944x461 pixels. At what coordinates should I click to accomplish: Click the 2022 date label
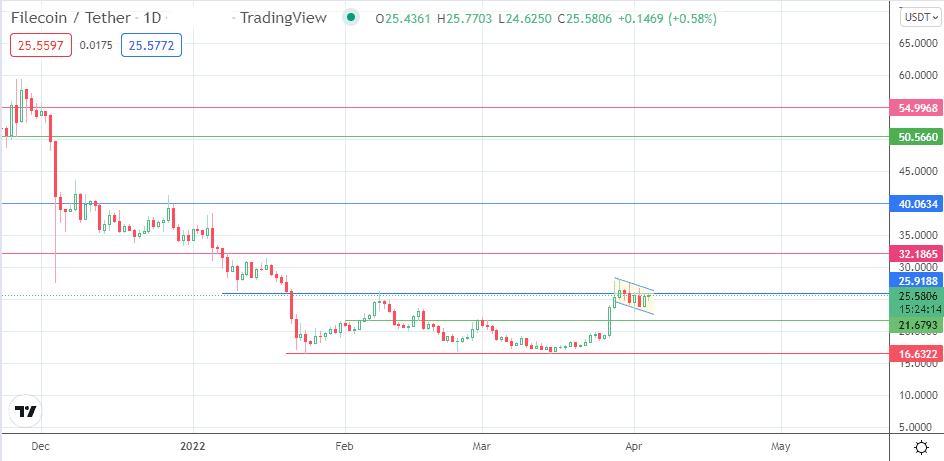tap(193, 447)
